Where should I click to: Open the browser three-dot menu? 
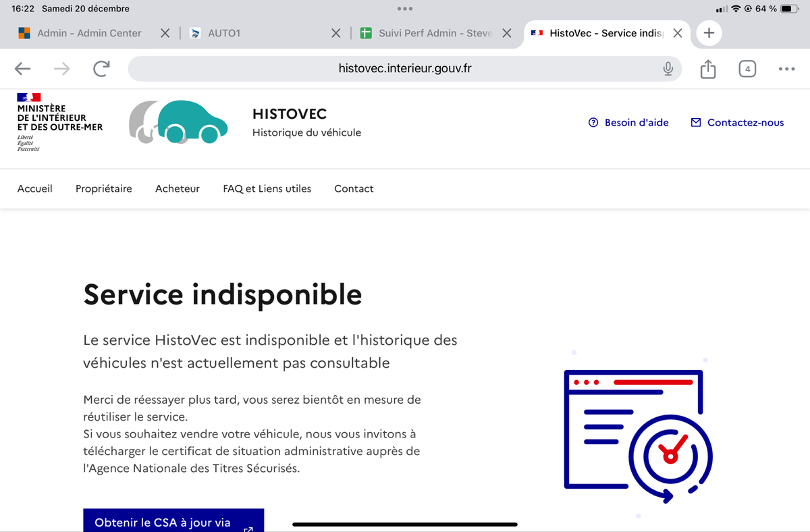786,69
